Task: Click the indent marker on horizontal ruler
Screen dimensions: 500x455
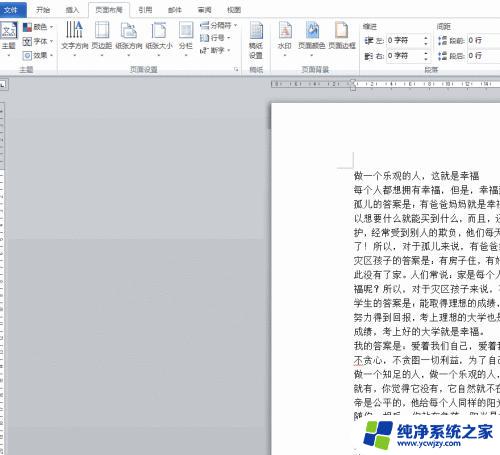Action: 353,85
